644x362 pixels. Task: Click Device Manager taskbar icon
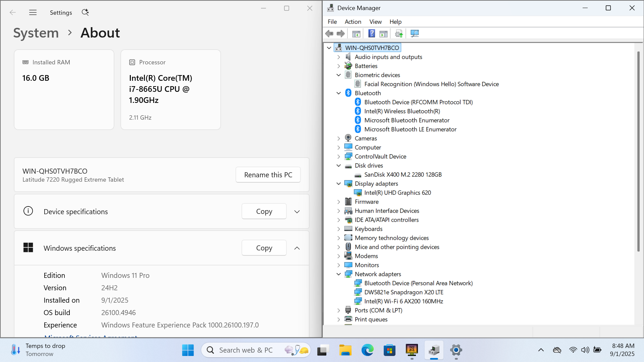434,350
